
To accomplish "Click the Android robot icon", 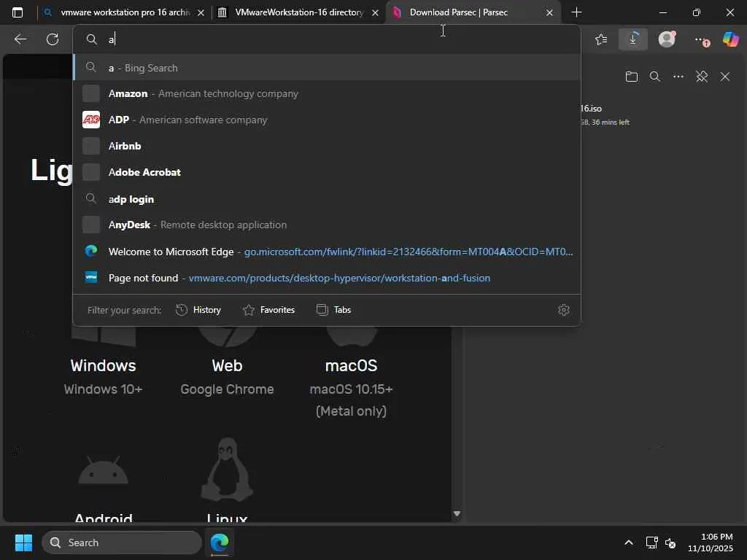I will [x=104, y=470].
